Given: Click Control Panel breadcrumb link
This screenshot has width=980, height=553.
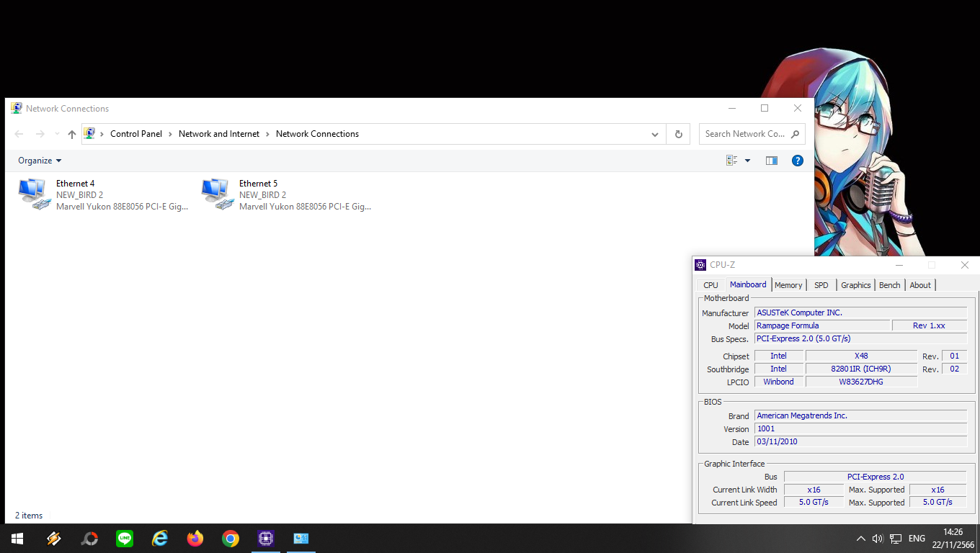Looking at the screenshot, I should click(x=136, y=134).
